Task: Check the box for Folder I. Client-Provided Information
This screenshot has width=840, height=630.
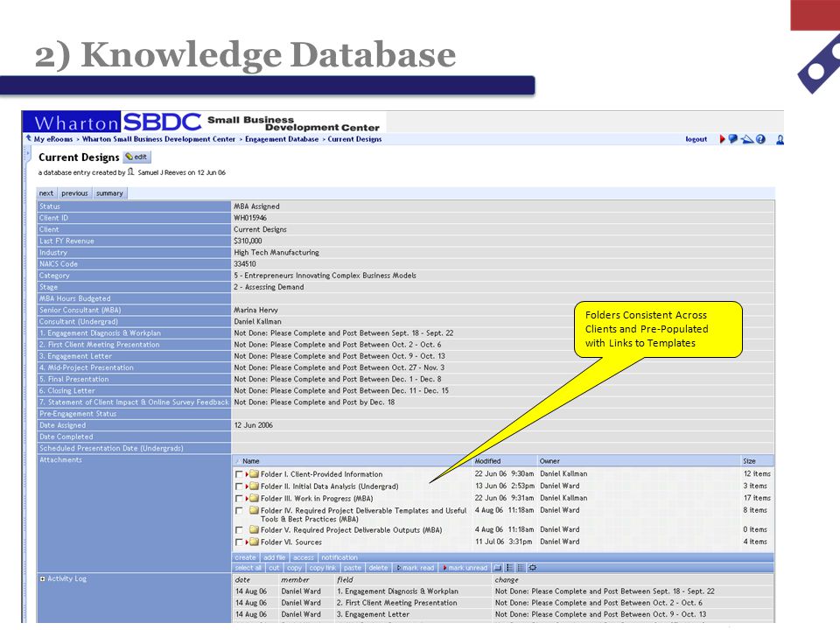Action: click(x=239, y=474)
